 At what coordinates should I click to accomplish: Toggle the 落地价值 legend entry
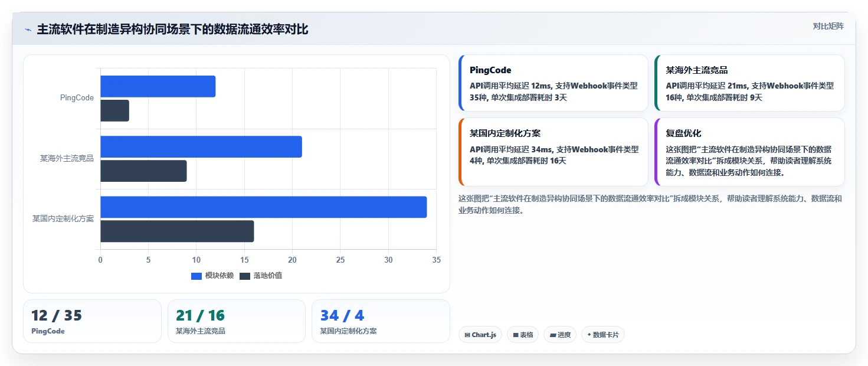click(x=261, y=276)
